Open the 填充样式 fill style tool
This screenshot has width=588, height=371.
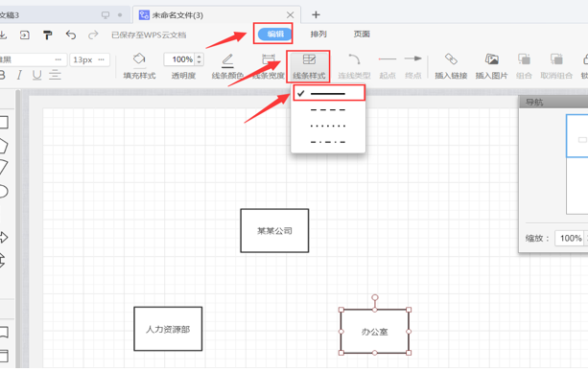click(139, 66)
